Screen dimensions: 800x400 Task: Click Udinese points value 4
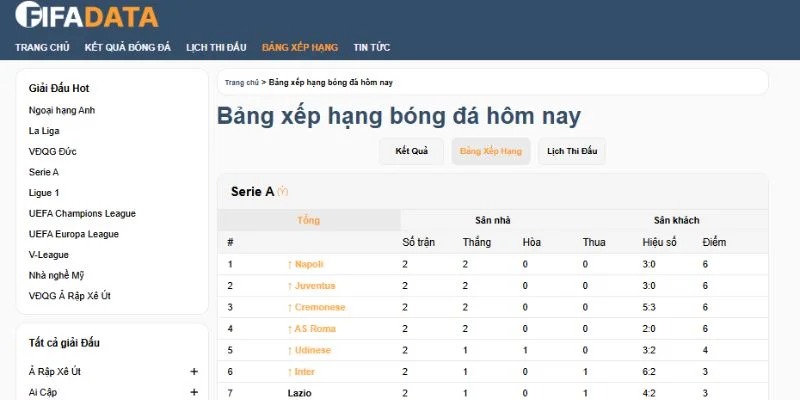705,350
